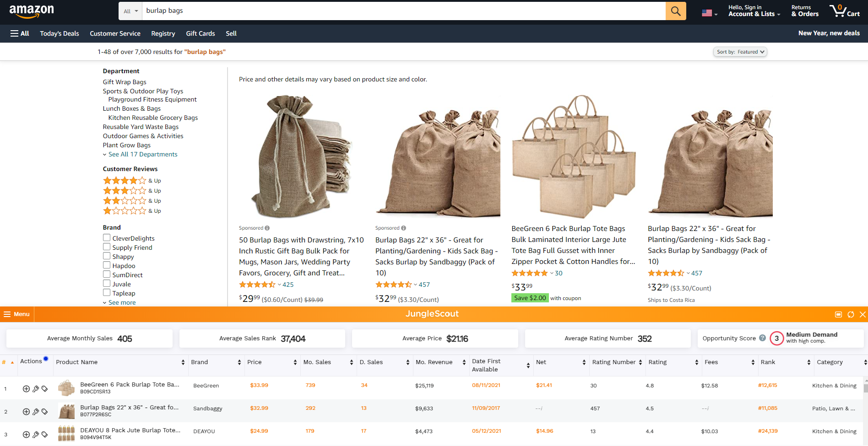Open Customer Service

pyautogui.click(x=115, y=33)
